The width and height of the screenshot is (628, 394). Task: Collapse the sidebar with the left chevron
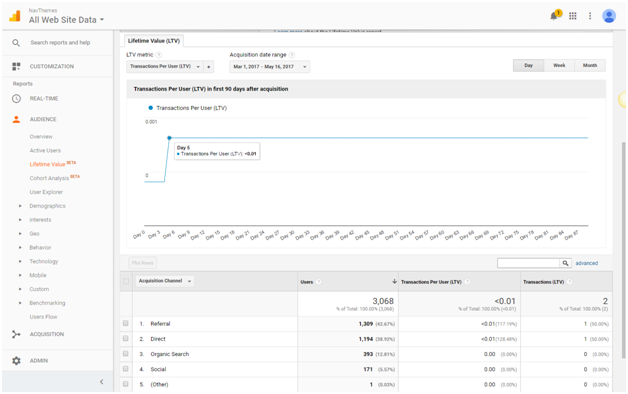[x=101, y=382]
